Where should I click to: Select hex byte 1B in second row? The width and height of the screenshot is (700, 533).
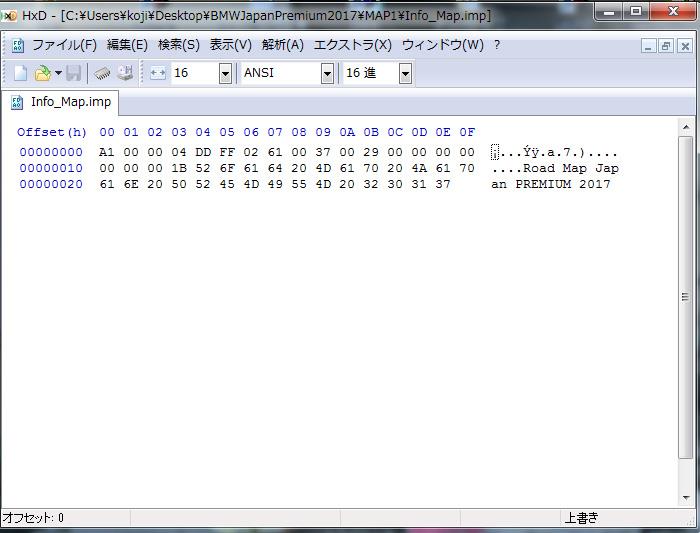point(179,168)
